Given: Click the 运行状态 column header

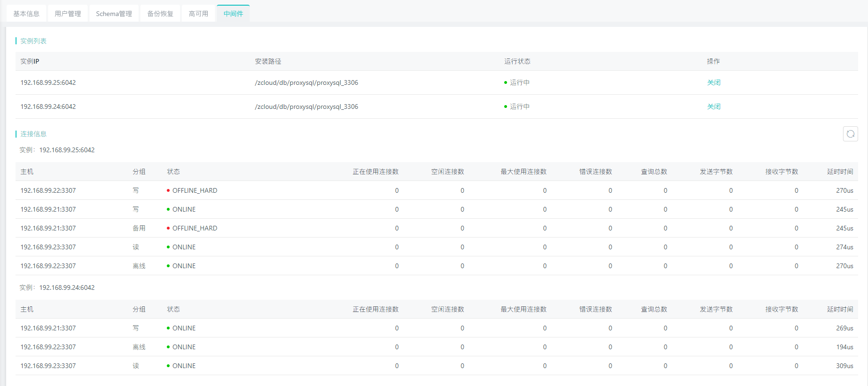Looking at the screenshot, I should tap(517, 61).
